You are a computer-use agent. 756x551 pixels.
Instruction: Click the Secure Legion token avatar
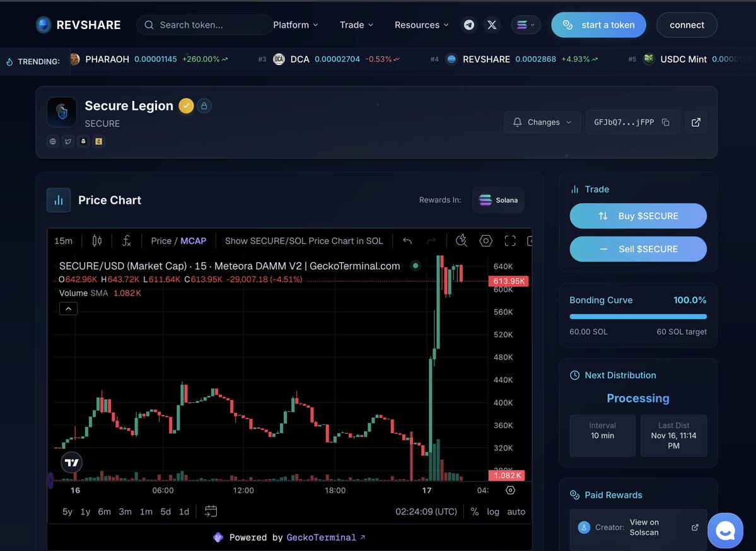[x=62, y=112]
